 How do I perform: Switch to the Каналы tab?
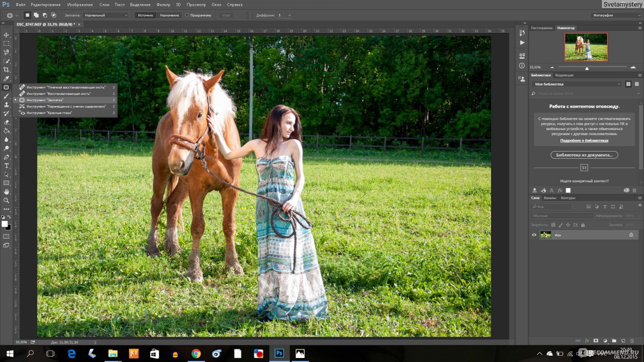click(550, 198)
